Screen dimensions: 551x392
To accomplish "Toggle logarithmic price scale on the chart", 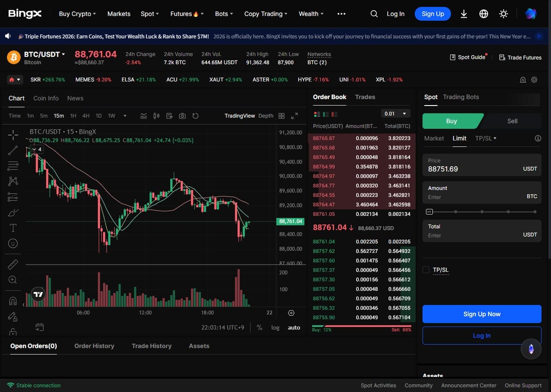I will click(x=275, y=327).
